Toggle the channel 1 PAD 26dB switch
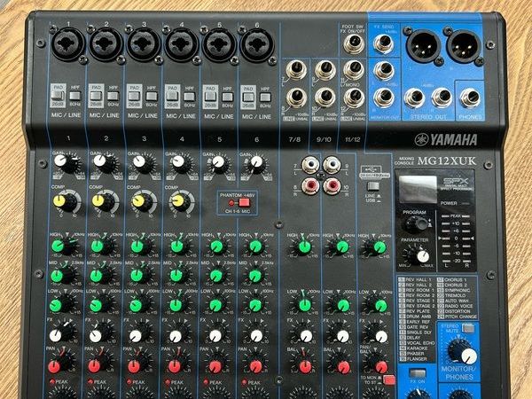532x399 pixels. point(58,96)
